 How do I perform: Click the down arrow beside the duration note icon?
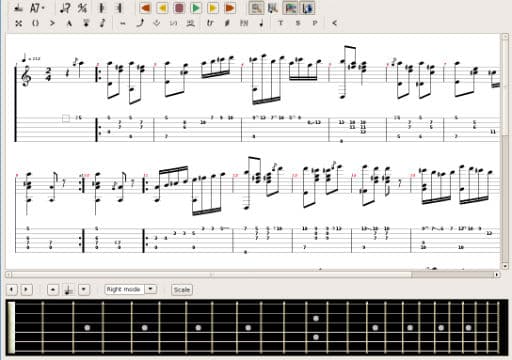[x=84, y=289]
